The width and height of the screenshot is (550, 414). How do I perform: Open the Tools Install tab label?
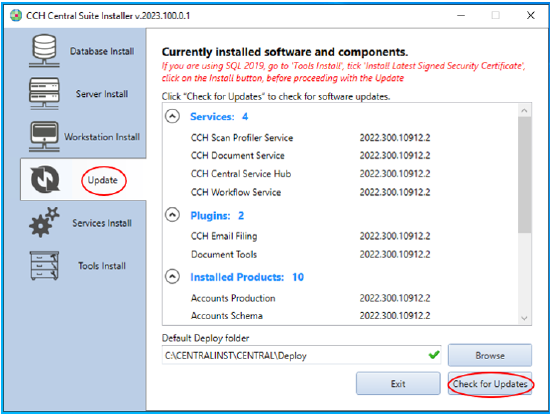point(102,266)
